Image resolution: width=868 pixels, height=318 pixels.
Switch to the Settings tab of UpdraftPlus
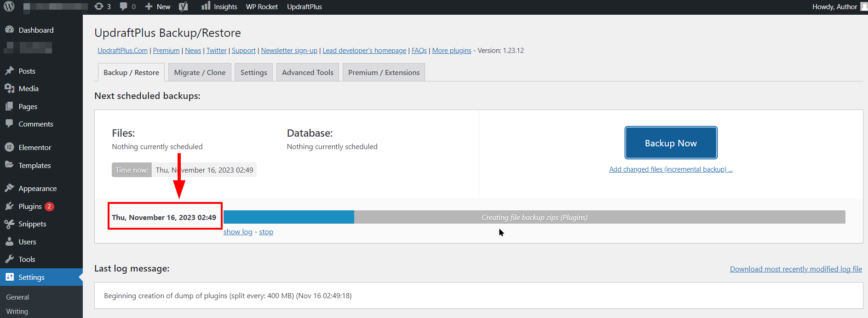[253, 72]
